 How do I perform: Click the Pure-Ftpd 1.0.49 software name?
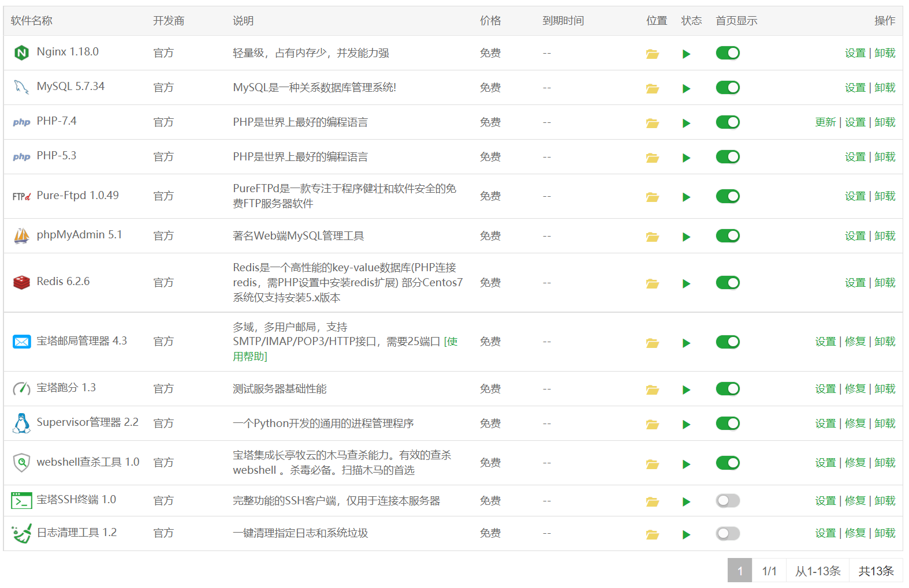(x=77, y=196)
